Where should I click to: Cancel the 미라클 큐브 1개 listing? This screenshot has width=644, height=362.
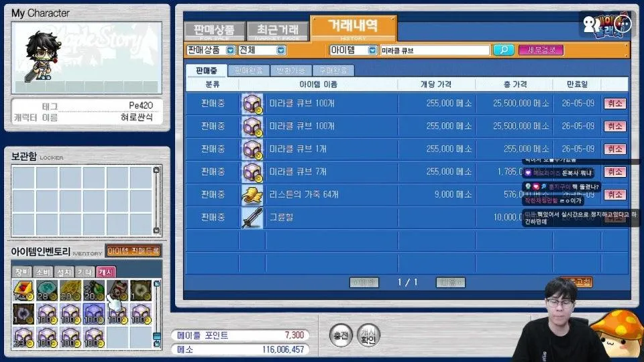point(615,149)
